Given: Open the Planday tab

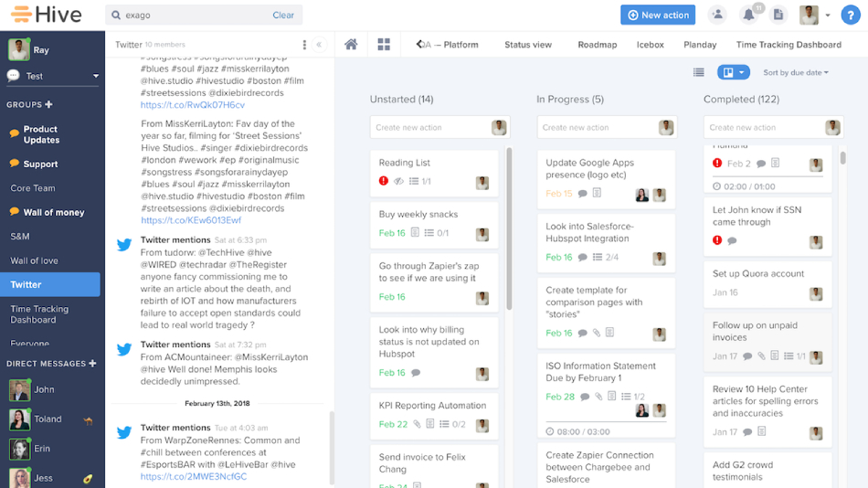Looking at the screenshot, I should pyautogui.click(x=700, y=45).
